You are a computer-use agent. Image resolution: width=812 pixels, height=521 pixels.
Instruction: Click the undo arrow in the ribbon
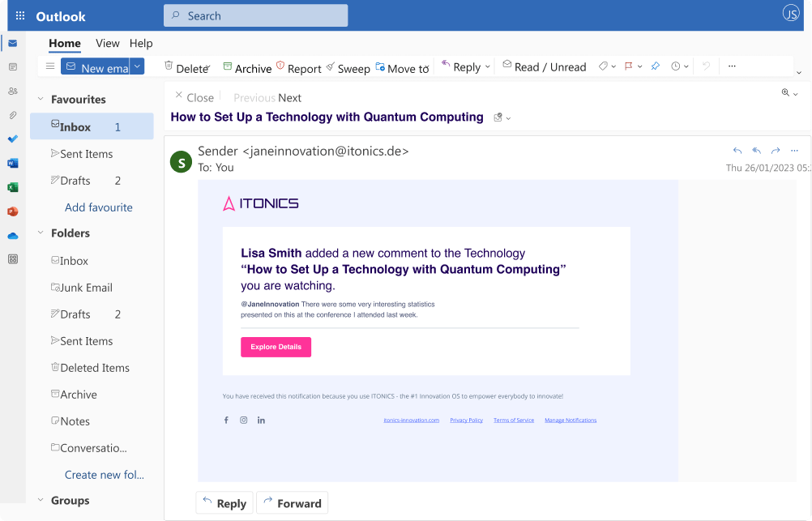pyautogui.click(x=706, y=66)
